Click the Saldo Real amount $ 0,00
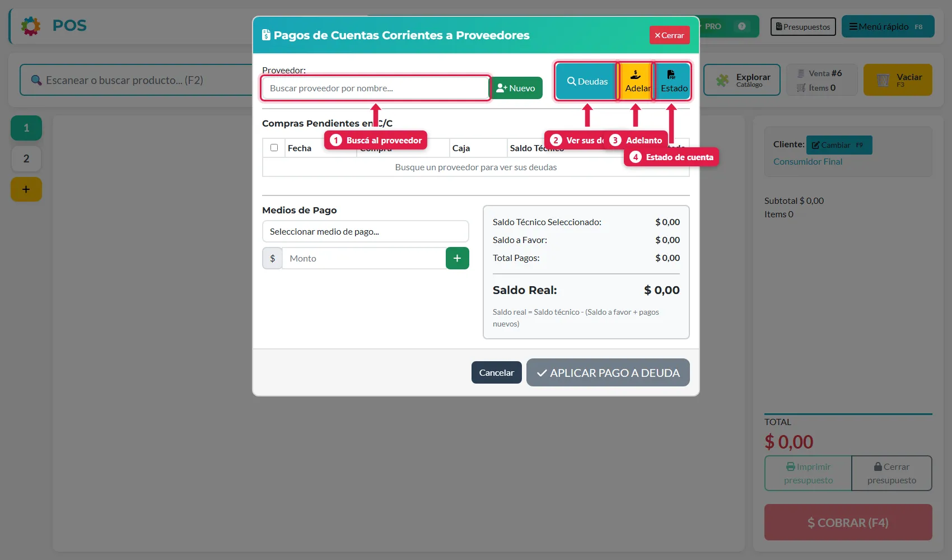 tap(662, 290)
